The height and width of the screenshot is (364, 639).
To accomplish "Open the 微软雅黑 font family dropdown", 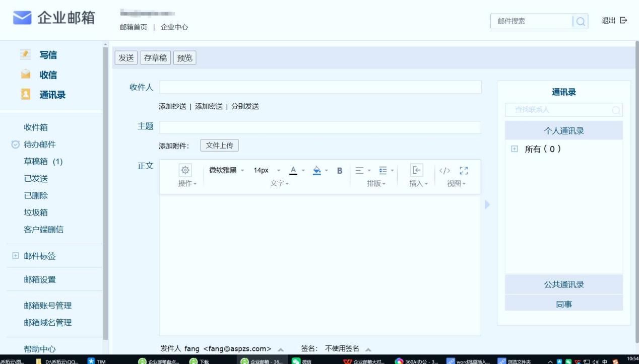I will point(226,171).
